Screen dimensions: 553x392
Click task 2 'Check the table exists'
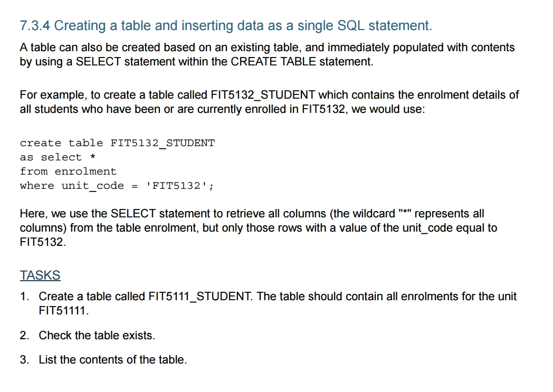88,335
